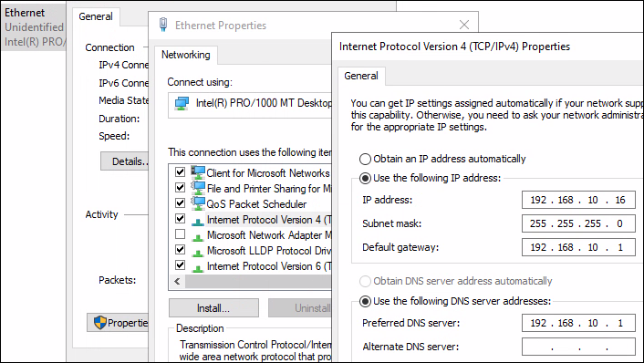This screenshot has height=363, width=644.
Task: Select Obtain an IP address automatically
Action: click(365, 159)
